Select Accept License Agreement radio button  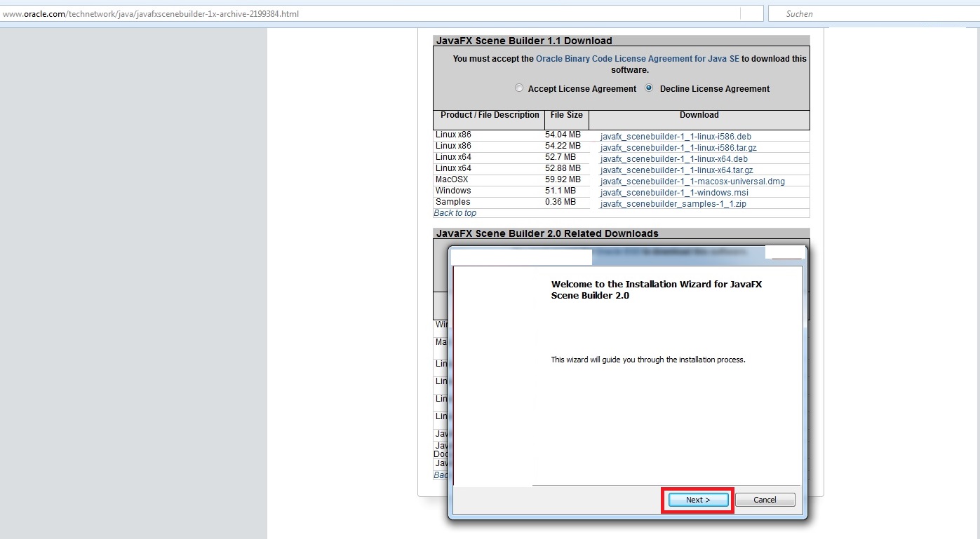(x=519, y=88)
